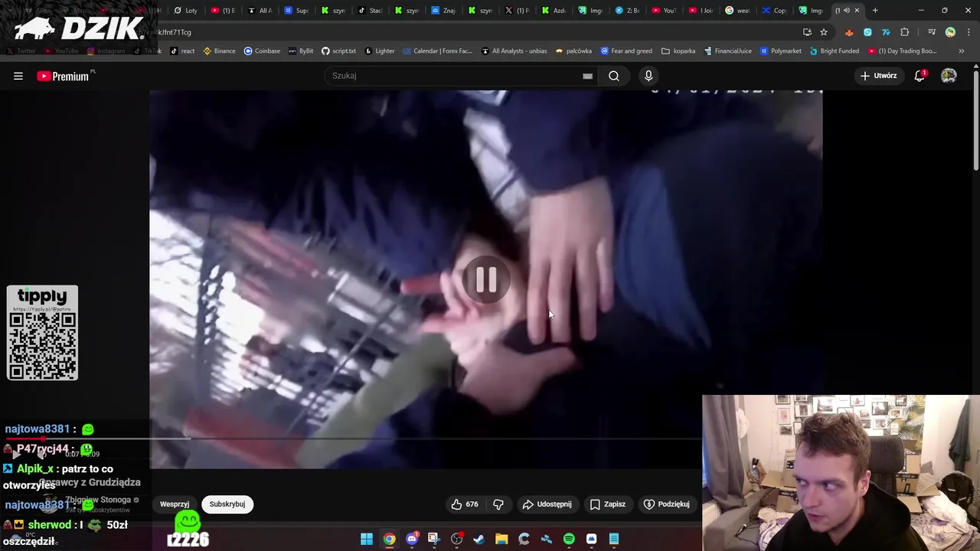
Task: Switch to the Azd browser tab
Action: click(554, 11)
